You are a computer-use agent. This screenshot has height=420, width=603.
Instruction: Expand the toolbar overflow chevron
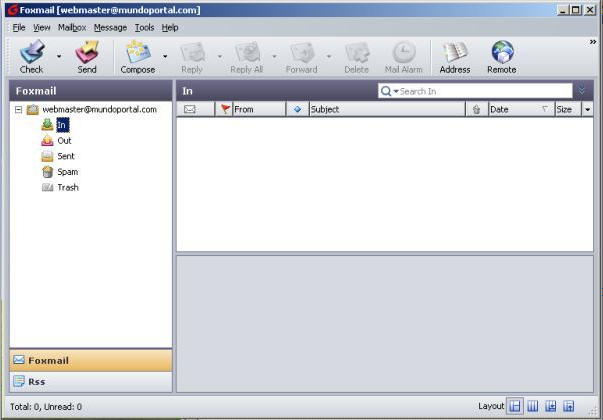593,42
